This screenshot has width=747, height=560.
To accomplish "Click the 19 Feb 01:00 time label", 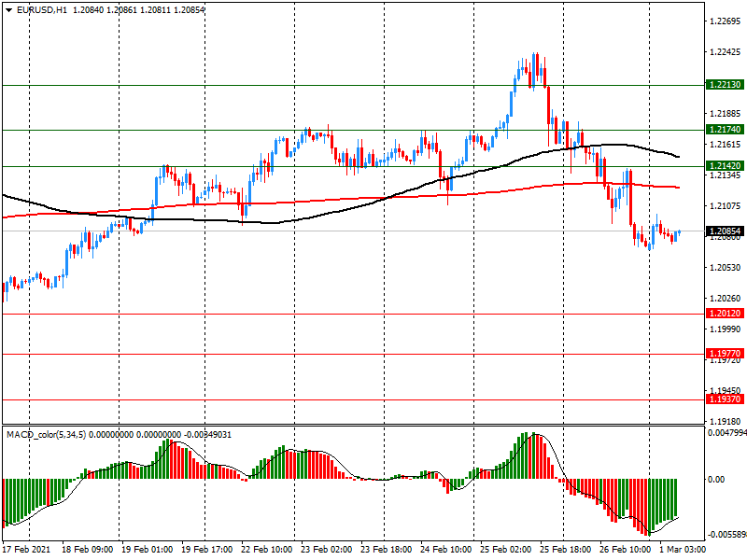I will (x=147, y=550).
